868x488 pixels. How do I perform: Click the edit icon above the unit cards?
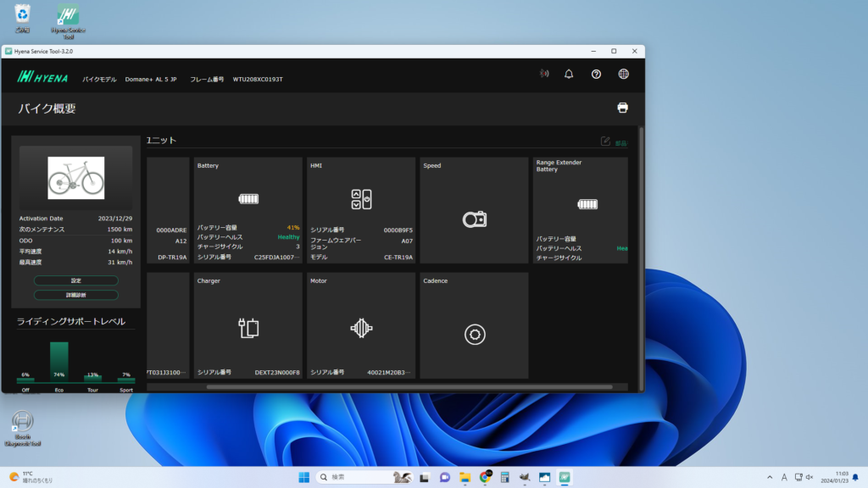(605, 141)
